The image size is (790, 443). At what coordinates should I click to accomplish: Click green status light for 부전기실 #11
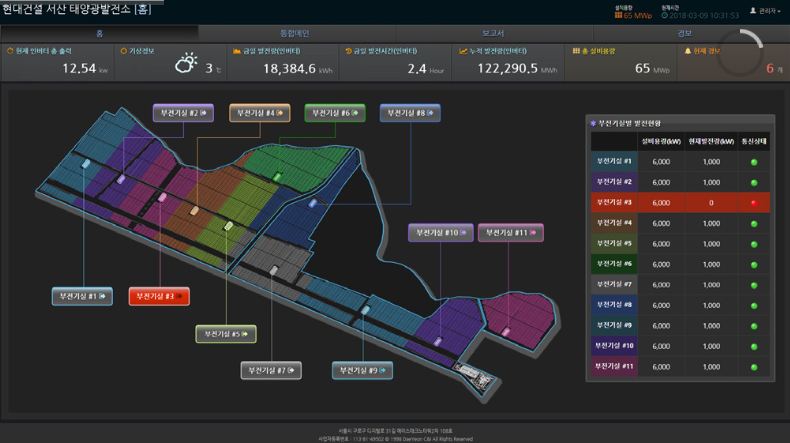(754, 367)
